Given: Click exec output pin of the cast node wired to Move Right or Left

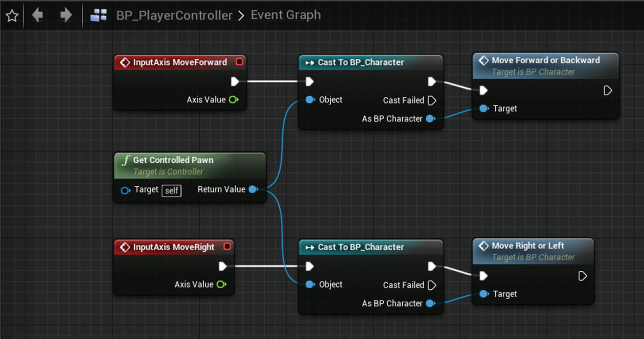Looking at the screenshot, I should (432, 266).
